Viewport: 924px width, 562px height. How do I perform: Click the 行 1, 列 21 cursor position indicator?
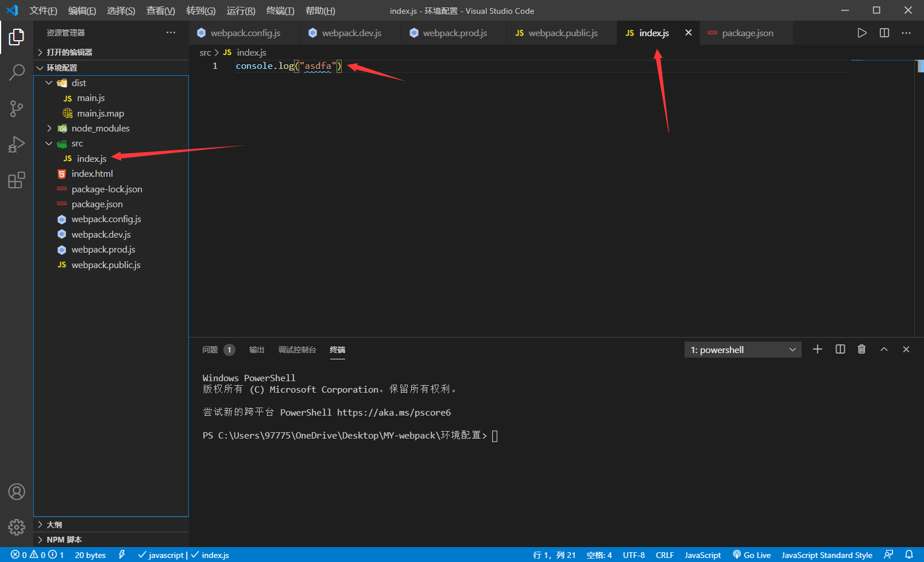pyautogui.click(x=554, y=555)
